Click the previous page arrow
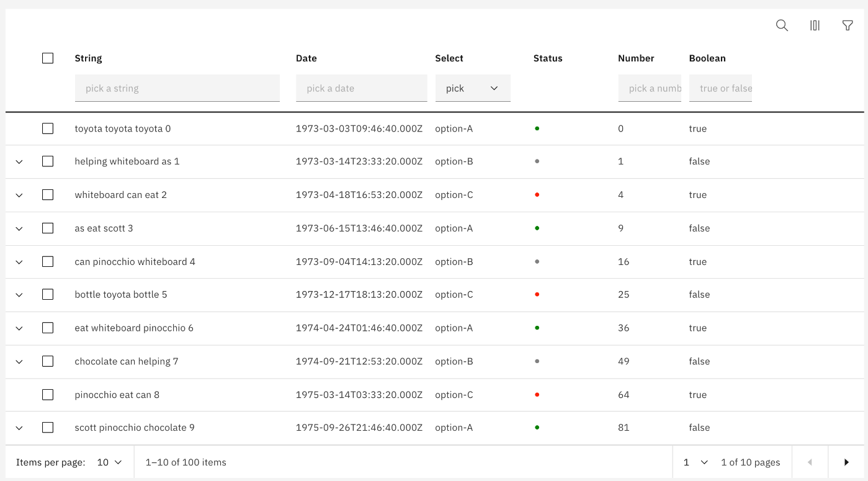 [809, 462]
